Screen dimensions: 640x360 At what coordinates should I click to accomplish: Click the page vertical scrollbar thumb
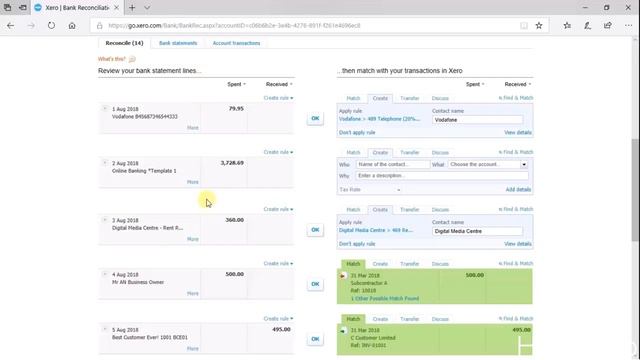(635, 190)
